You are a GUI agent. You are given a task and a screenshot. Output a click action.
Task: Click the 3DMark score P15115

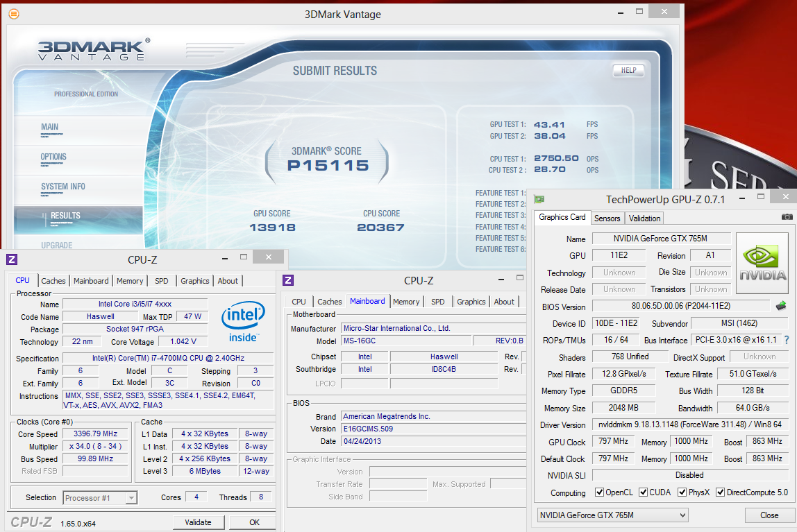click(x=328, y=166)
